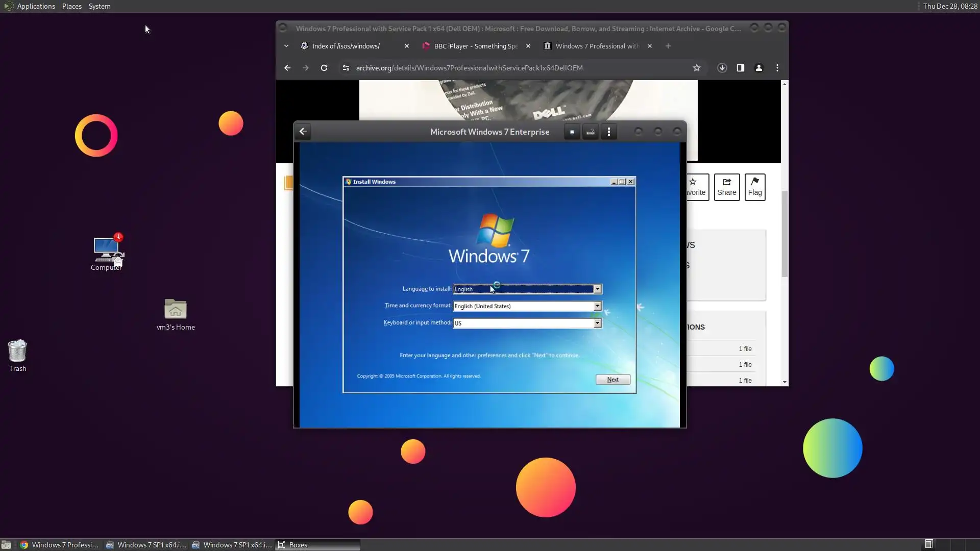
Task: Reload the archive.org page
Action: 324,68
